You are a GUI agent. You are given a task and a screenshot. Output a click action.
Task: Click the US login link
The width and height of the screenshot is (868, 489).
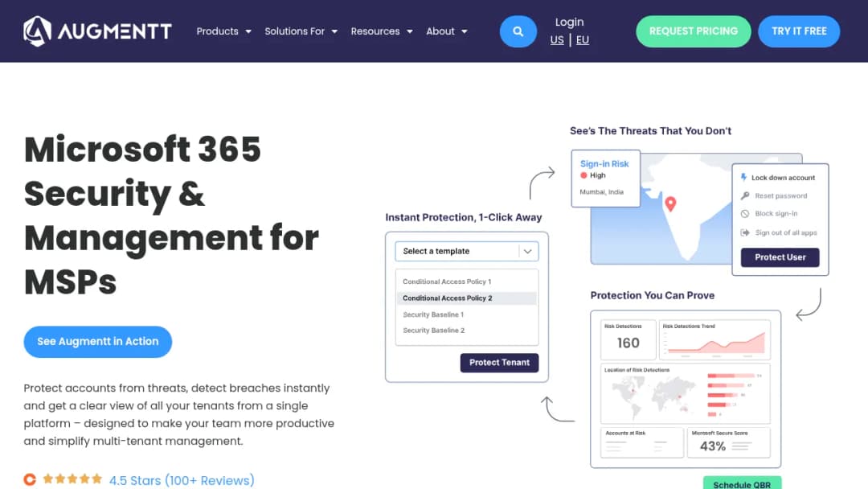point(557,40)
